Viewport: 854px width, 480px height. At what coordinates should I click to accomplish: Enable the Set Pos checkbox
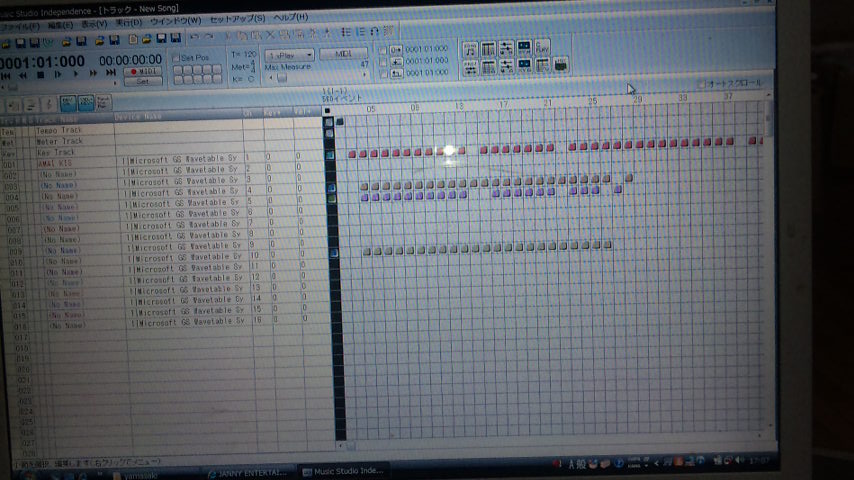pyautogui.click(x=177, y=58)
